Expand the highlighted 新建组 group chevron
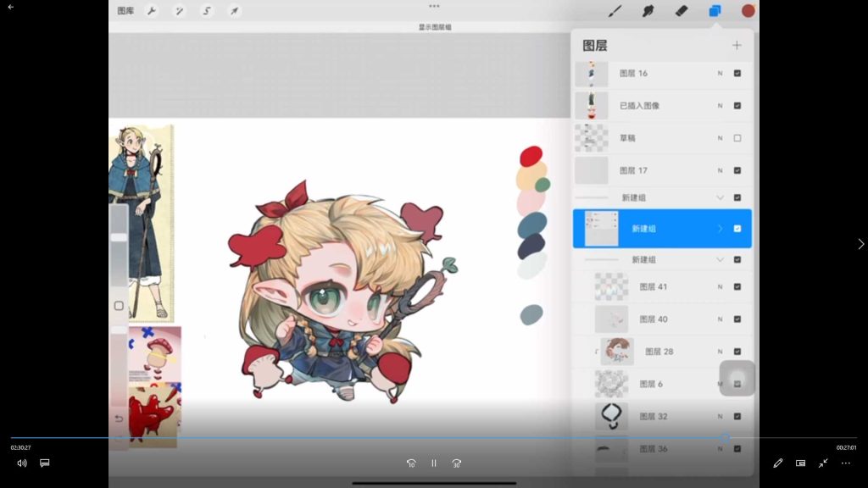868x488 pixels. click(721, 229)
